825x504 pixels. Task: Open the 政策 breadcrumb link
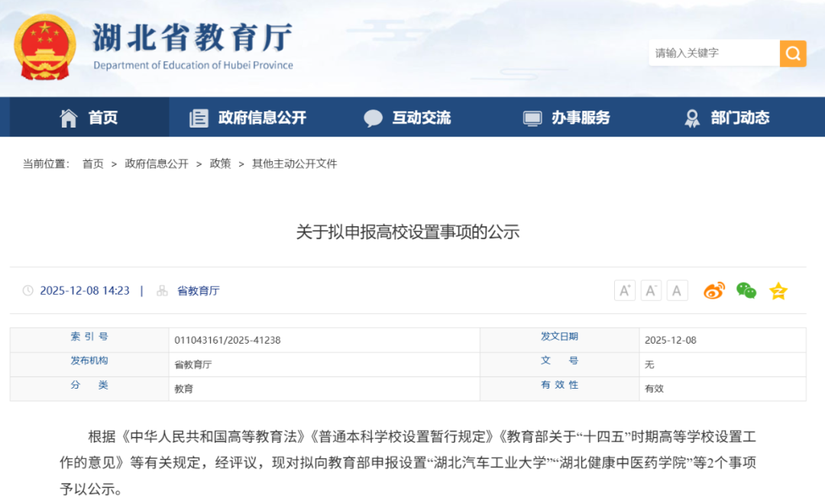click(219, 163)
